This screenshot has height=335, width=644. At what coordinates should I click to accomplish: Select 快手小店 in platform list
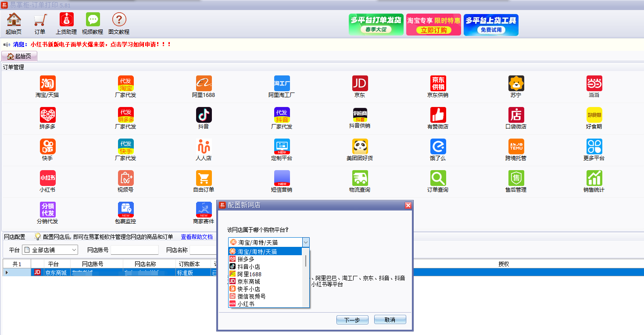coord(265,289)
